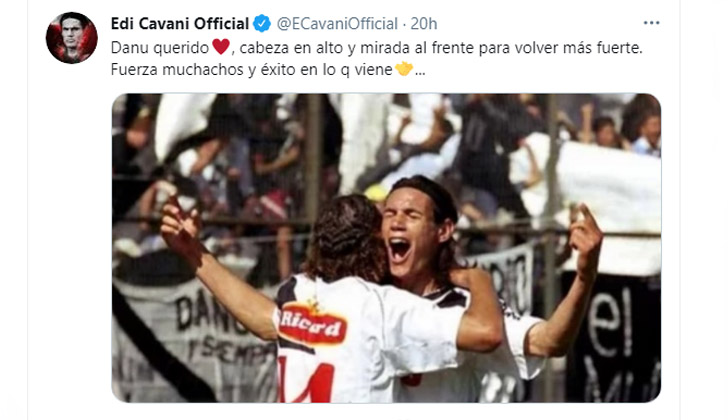
Task: Click the tweet text 'Danu querido'
Action: (160, 48)
